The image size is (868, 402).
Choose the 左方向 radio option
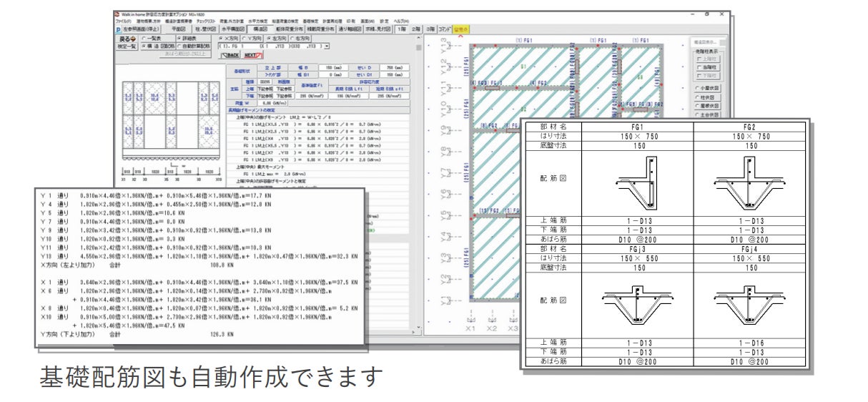[x=277, y=38]
